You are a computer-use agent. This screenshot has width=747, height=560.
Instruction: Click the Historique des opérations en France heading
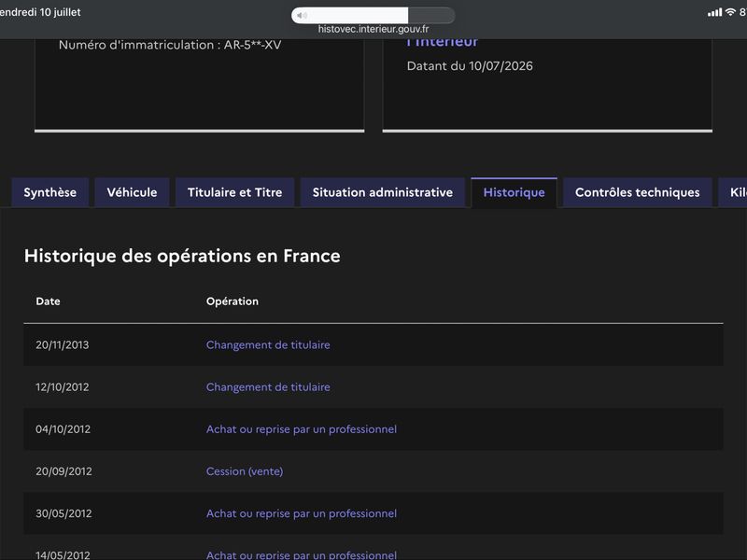(182, 256)
